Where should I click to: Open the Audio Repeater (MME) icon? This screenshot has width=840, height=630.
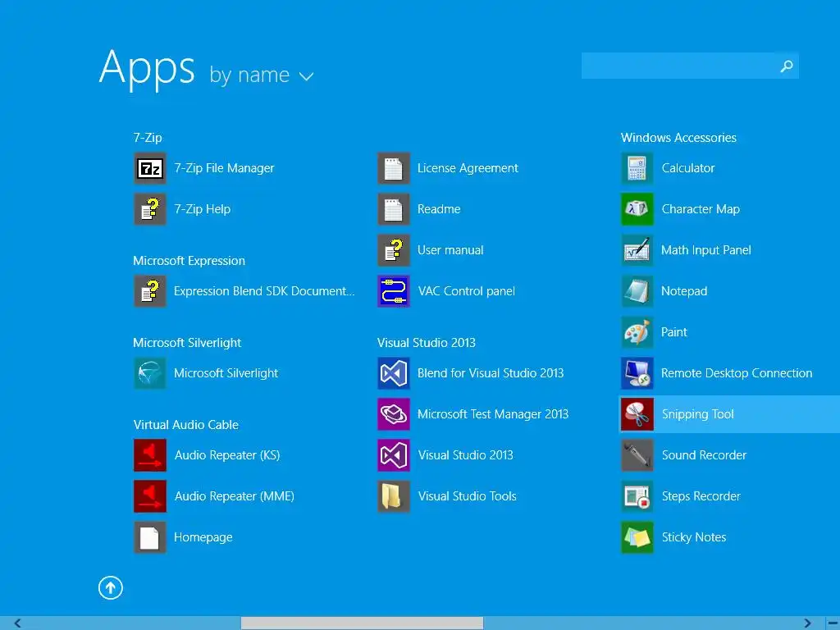tap(149, 496)
